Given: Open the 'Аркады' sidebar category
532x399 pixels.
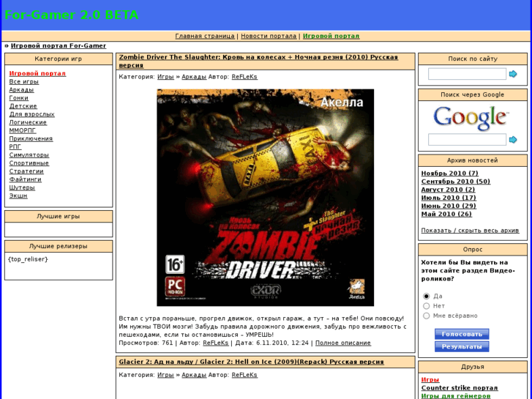Looking at the screenshot, I should (x=21, y=90).
